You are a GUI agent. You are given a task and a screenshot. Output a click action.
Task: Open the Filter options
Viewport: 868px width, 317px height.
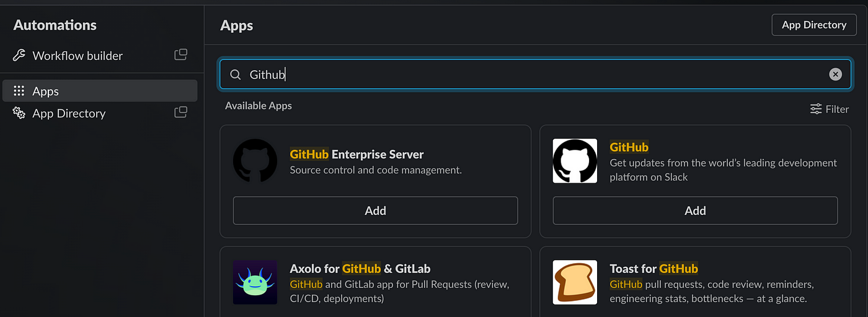pos(830,109)
